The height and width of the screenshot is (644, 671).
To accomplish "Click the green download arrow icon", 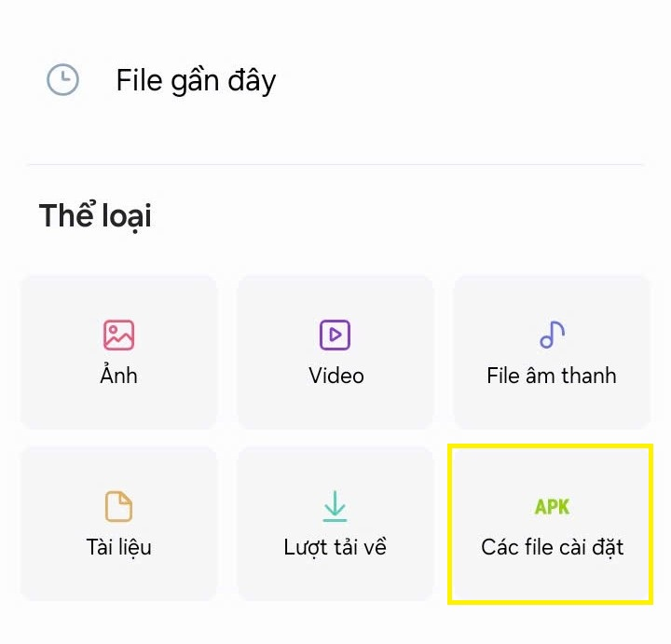I will [x=335, y=505].
